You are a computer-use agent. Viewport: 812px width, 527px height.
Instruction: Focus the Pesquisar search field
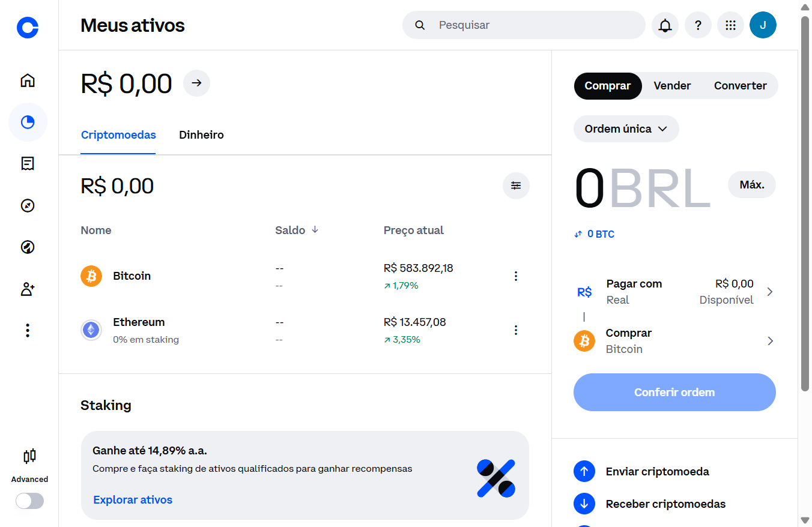[x=524, y=25]
